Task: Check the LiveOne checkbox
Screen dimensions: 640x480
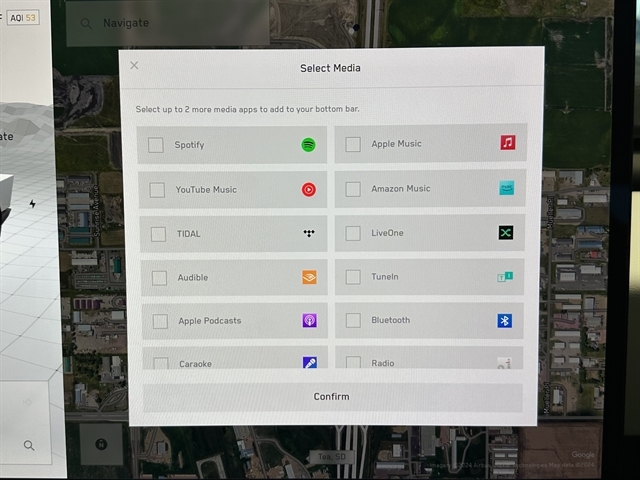Action: pyautogui.click(x=353, y=233)
